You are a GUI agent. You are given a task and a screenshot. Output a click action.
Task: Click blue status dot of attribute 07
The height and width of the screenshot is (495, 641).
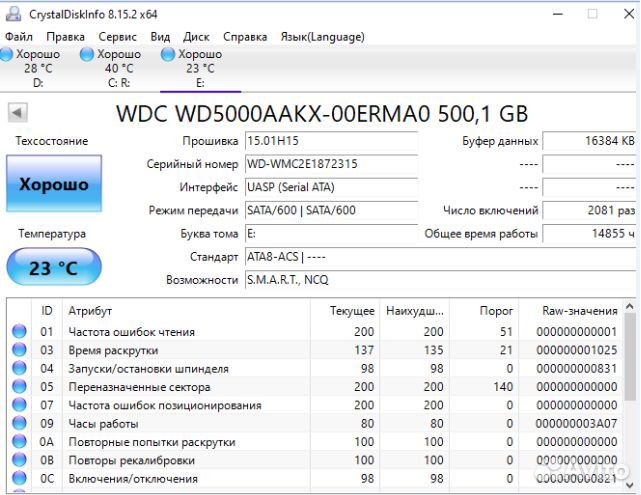click(x=19, y=405)
